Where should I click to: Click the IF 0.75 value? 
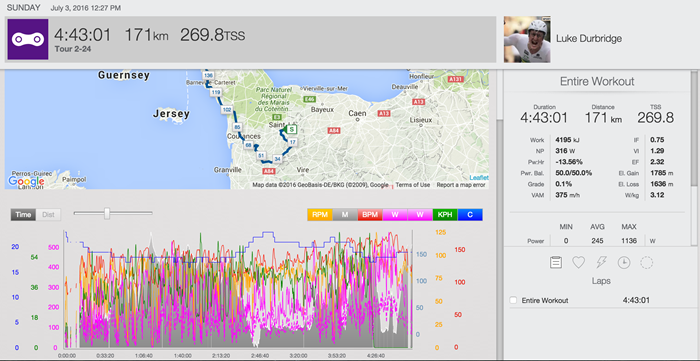(x=657, y=140)
